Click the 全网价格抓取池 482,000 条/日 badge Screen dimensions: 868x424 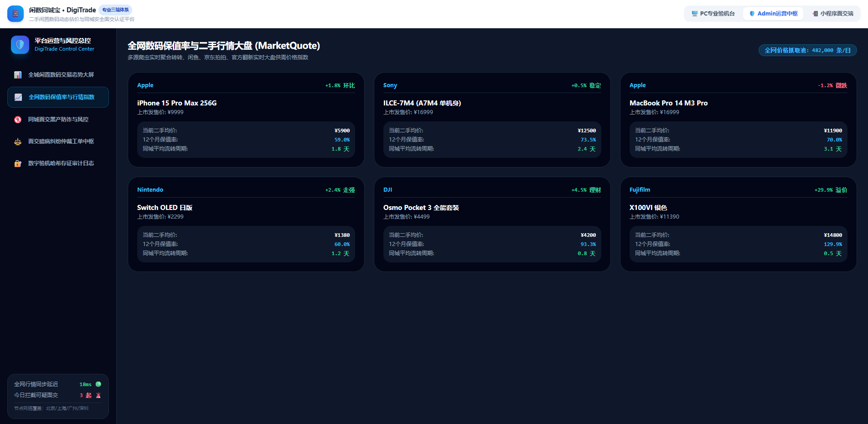[807, 50]
